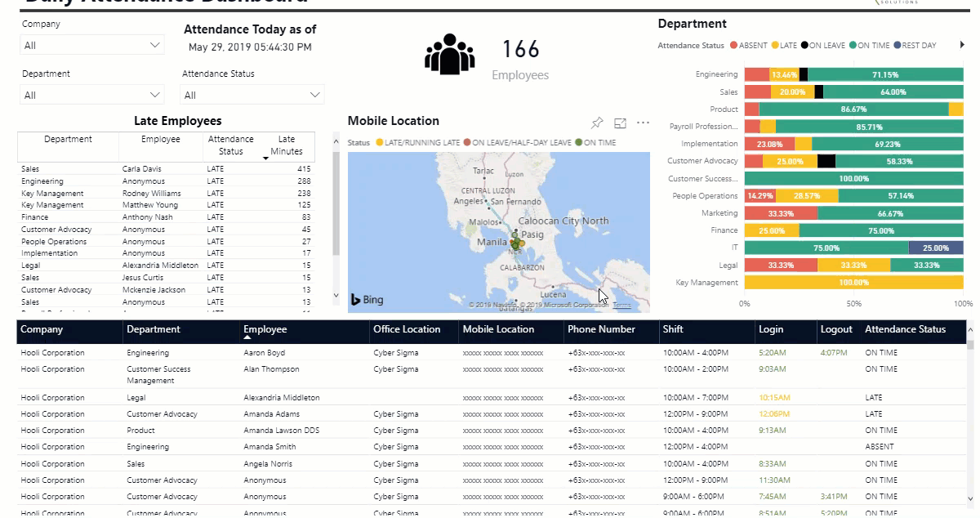This screenshot has width=980, height=518.
Task: Select LATE/RUNNING LATE map legend item
Action: click(x=416, y=142)
